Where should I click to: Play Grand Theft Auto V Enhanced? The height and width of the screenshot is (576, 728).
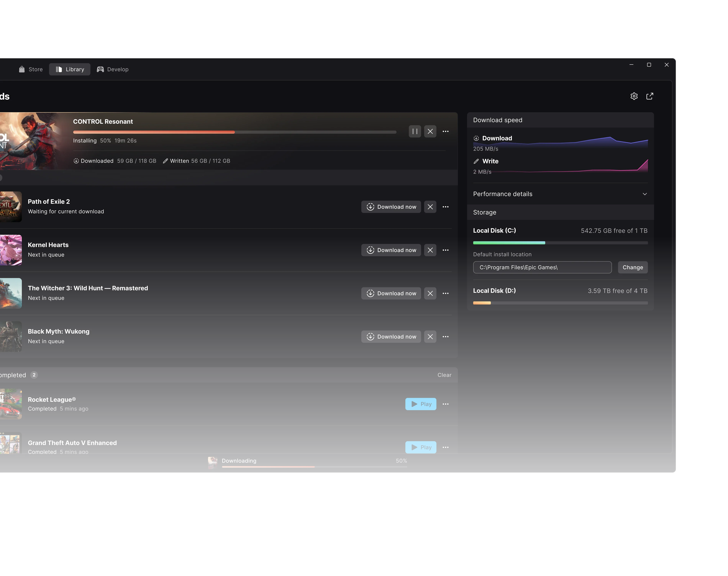[421, 447]
